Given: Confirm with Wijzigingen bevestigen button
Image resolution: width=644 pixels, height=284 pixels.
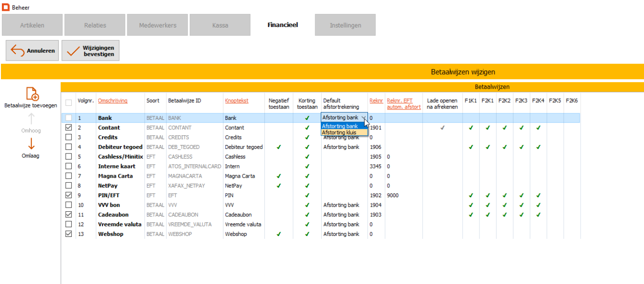Looking at the screenshot, I should (x=90, y=51).
